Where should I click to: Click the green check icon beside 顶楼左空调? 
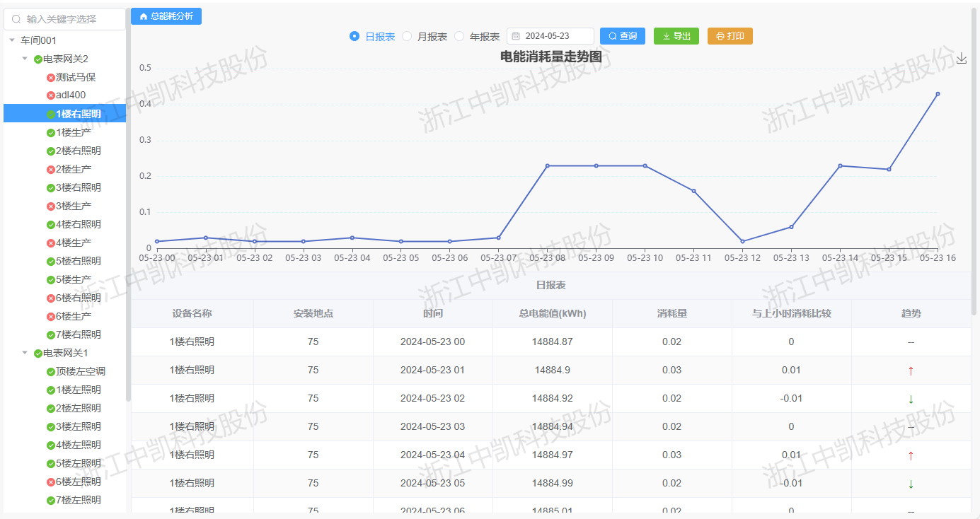(x=51, y=372)
